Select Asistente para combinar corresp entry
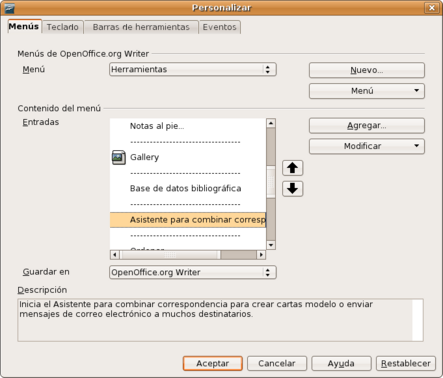Viewport: 443px width, 378px height. (188, 220)
